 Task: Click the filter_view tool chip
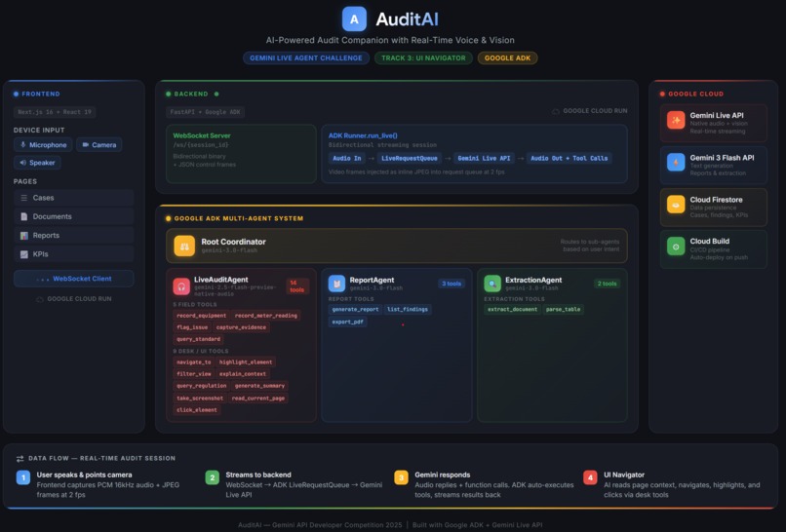pos(193,374)
